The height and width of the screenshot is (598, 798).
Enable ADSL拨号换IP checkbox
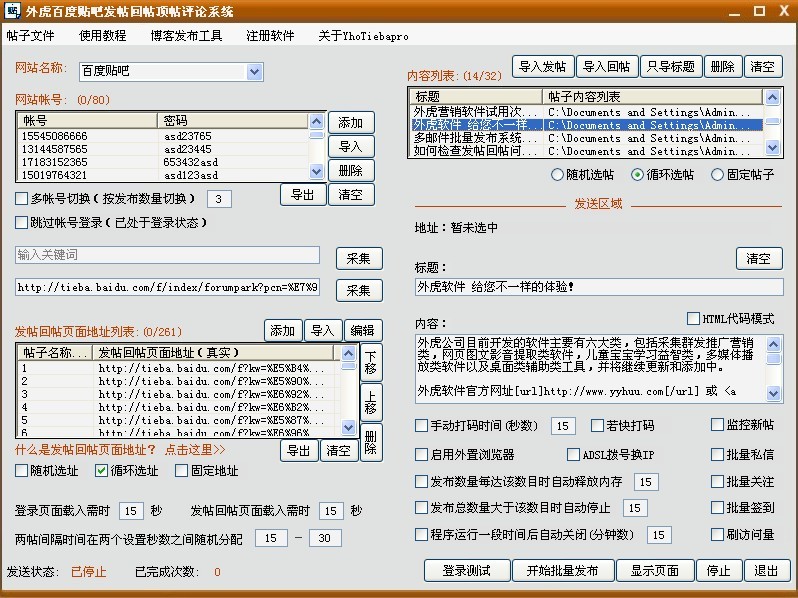(573, 454)
